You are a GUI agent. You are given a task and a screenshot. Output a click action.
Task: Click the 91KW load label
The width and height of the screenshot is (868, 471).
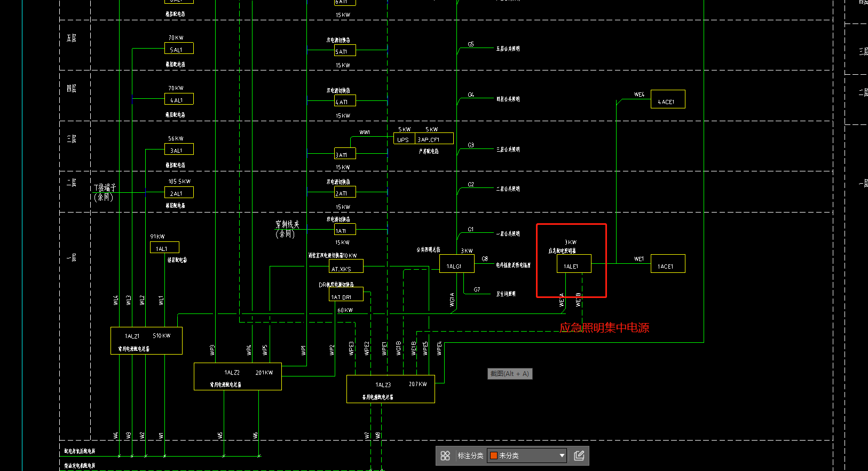pos(157,237)
